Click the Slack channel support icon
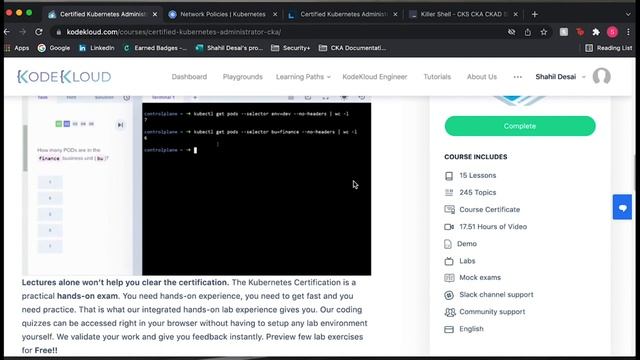 click(449, 295)
